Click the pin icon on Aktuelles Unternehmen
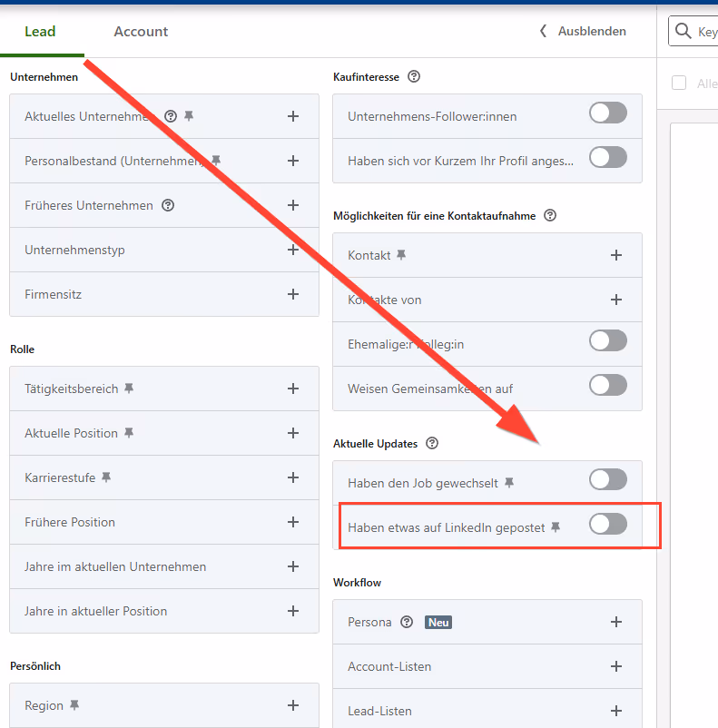 pyautogui.click(x=191, y=115)
